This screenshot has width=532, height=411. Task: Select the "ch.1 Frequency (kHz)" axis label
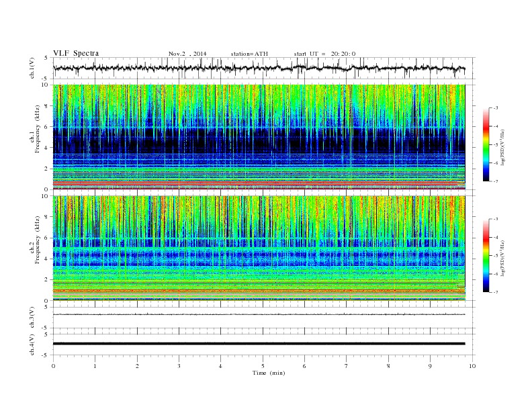[x=35, y=129]
